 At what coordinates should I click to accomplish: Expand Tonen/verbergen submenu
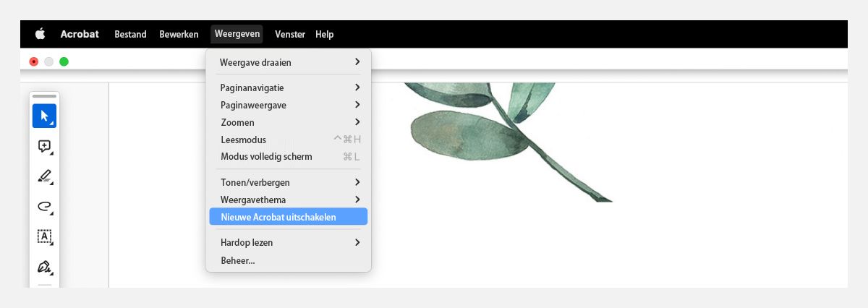pyautogui.click(x=289, y=182)
